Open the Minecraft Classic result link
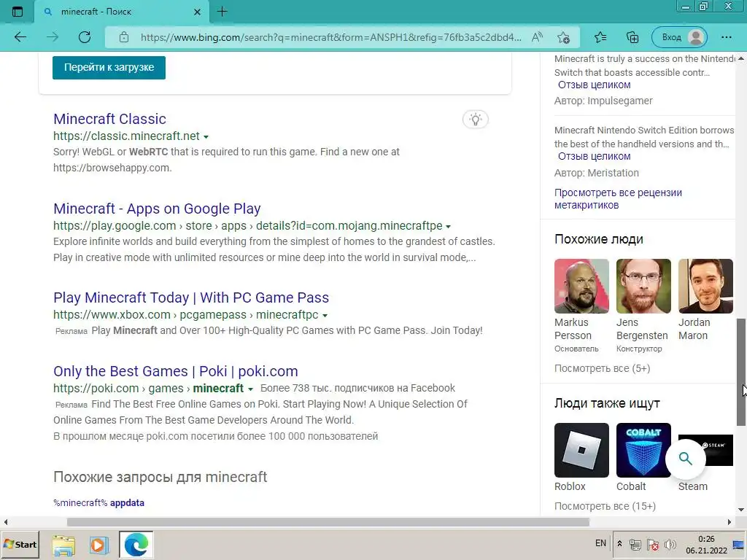The height and width of the screenshot is (560, 747). (109, 119)
